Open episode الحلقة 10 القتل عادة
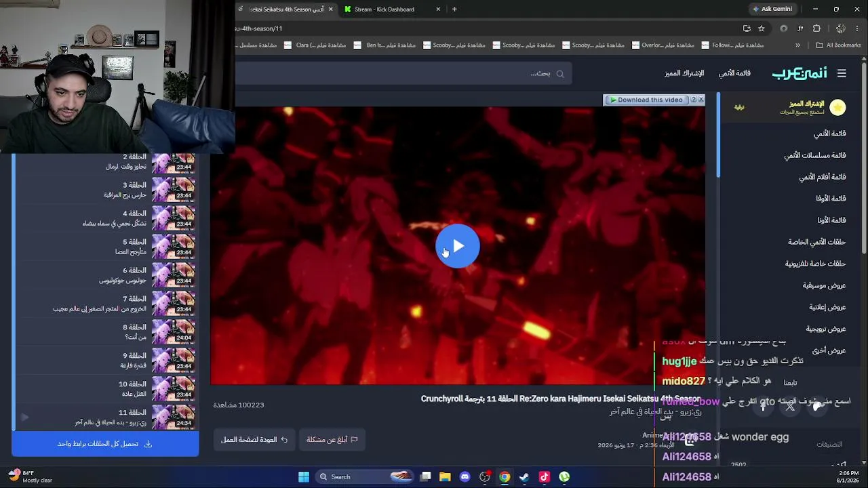This screenshot has height=488, width=868. click(106, 389)
